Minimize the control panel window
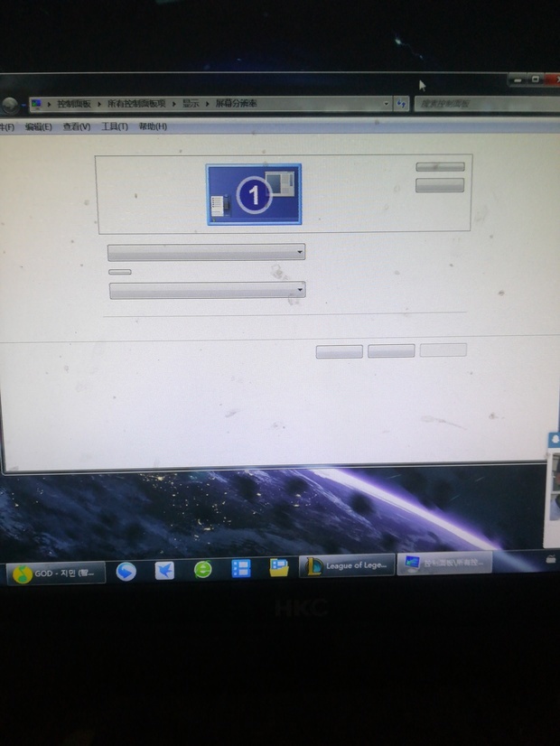The height and width of the screenshot is (746, 560). 518,79
